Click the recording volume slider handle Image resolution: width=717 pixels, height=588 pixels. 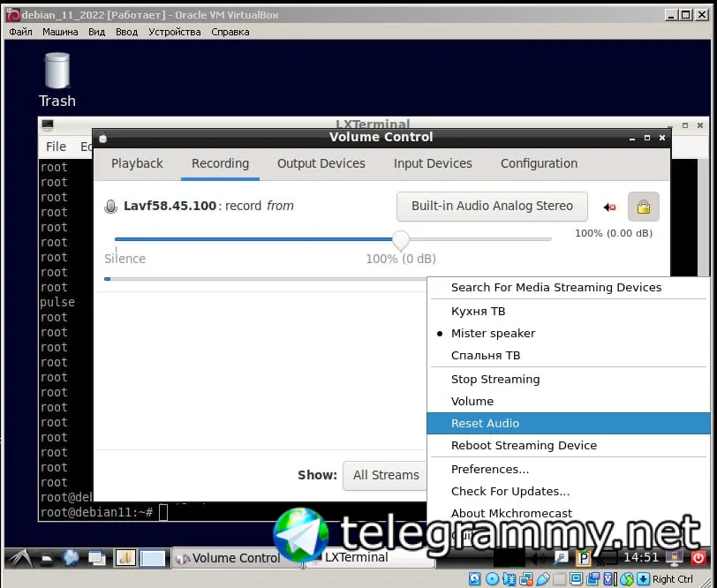401,240
